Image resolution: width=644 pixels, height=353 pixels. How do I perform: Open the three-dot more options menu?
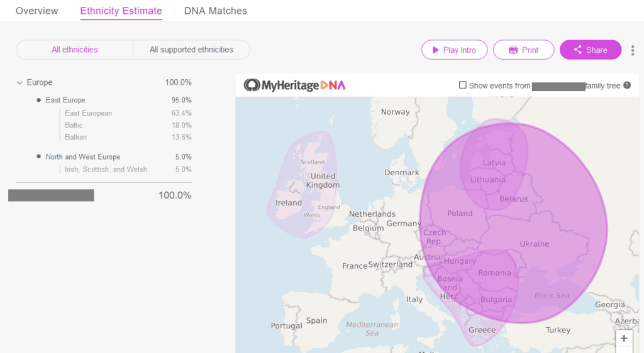coord(633,50)
